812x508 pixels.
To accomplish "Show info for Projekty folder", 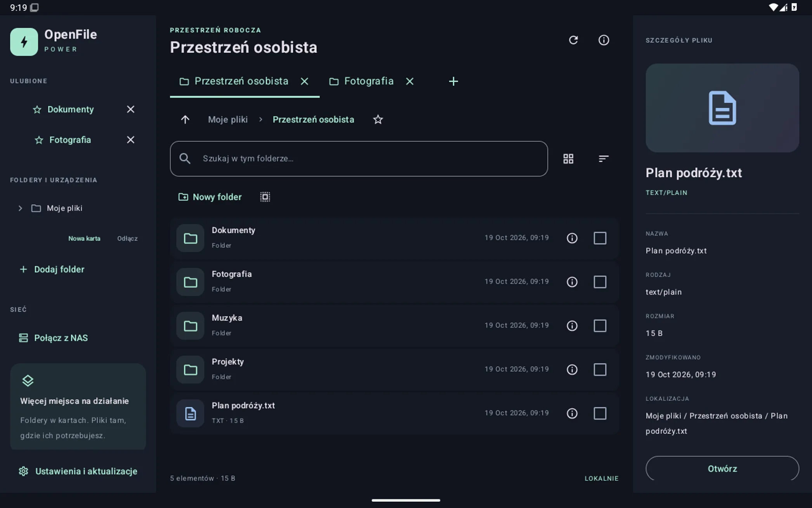I will (x=572, y=369).
